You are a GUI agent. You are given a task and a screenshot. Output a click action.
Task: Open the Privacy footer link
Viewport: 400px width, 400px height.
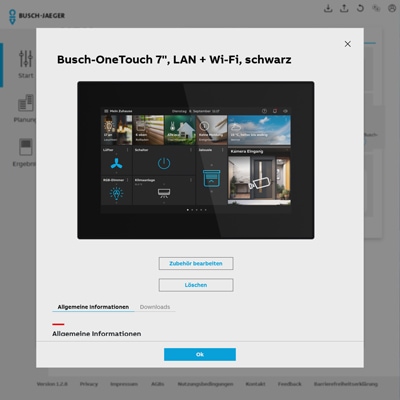click(x=89, y=384)
